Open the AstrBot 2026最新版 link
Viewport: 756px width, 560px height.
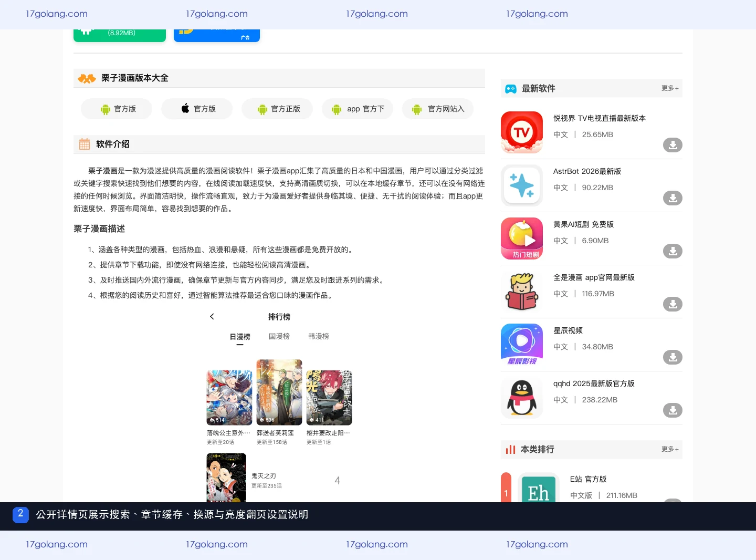pos(587,171)
